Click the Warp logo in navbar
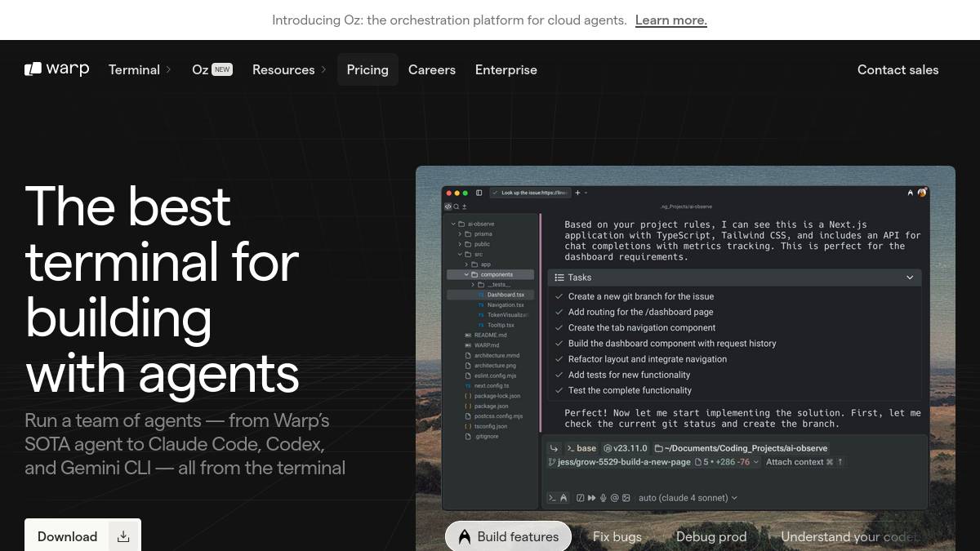The width and height of the screenshot is (980, 551). 56,69
